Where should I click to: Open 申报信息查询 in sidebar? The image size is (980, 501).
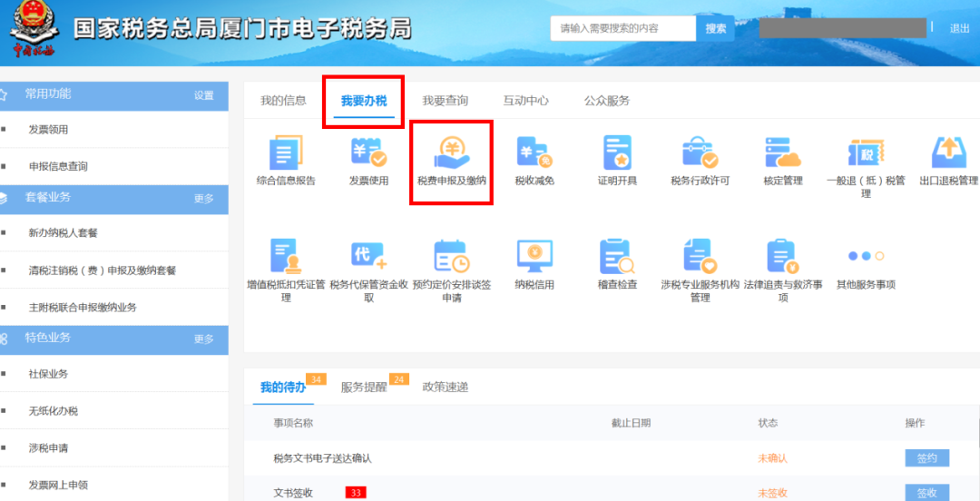[58, 166]
